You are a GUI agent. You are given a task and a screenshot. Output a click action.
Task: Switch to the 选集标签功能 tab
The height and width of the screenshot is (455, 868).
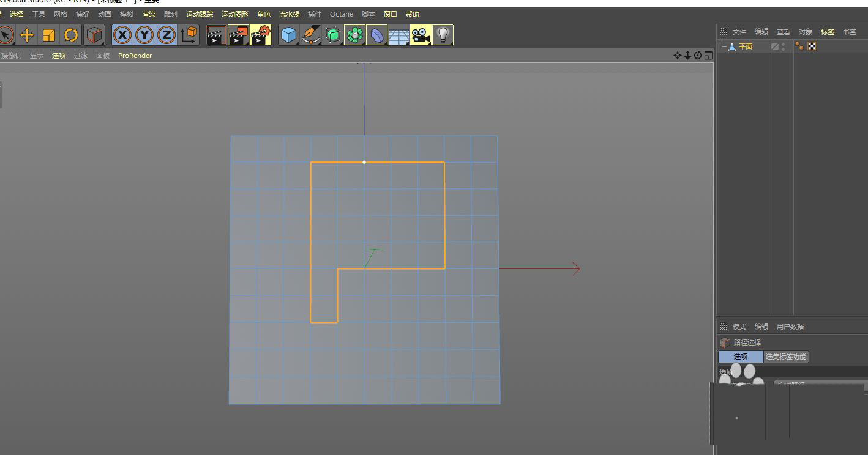pos(786,357)
